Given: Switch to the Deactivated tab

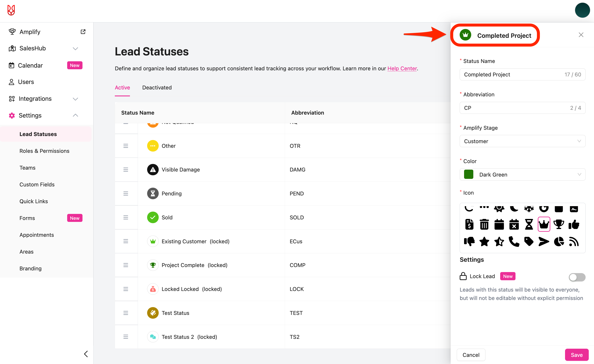Looking at the screenshot, I should click(x=157, y=87).
